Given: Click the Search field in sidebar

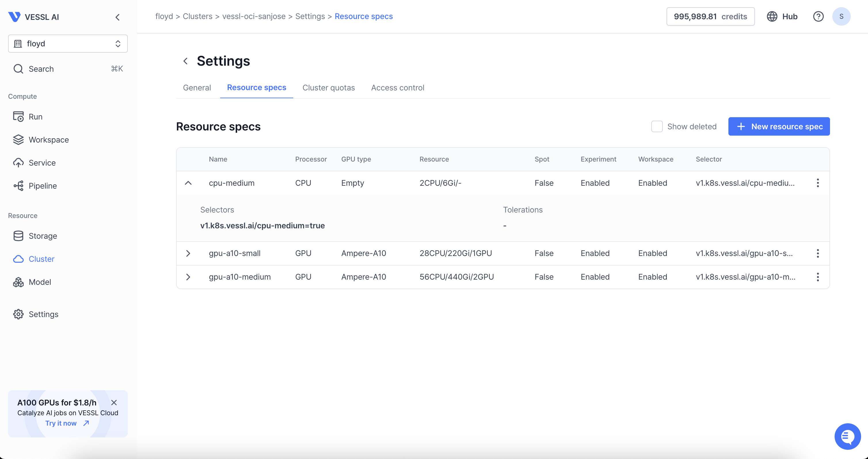Looking at the screenshot, I should [68, 69].
